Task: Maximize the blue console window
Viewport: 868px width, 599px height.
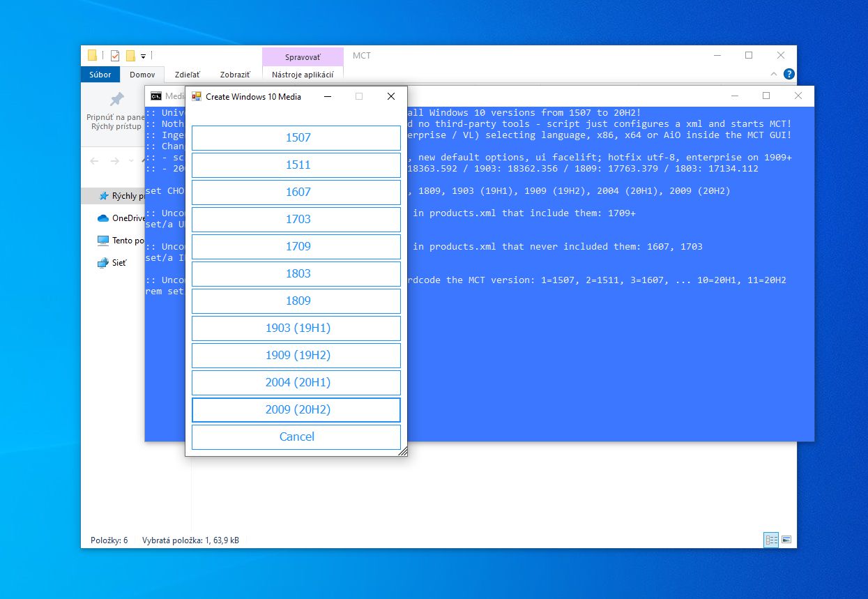Action: (766, 96)
